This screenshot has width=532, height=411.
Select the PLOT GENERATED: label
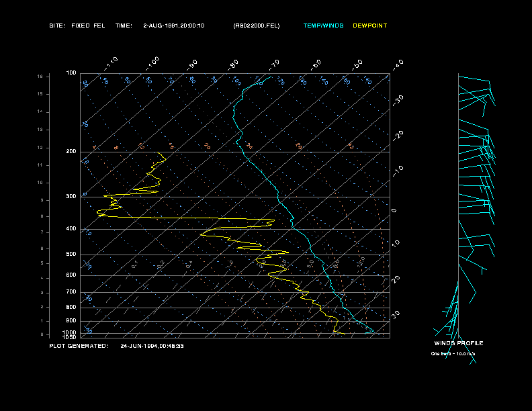(x=79, y=346)
